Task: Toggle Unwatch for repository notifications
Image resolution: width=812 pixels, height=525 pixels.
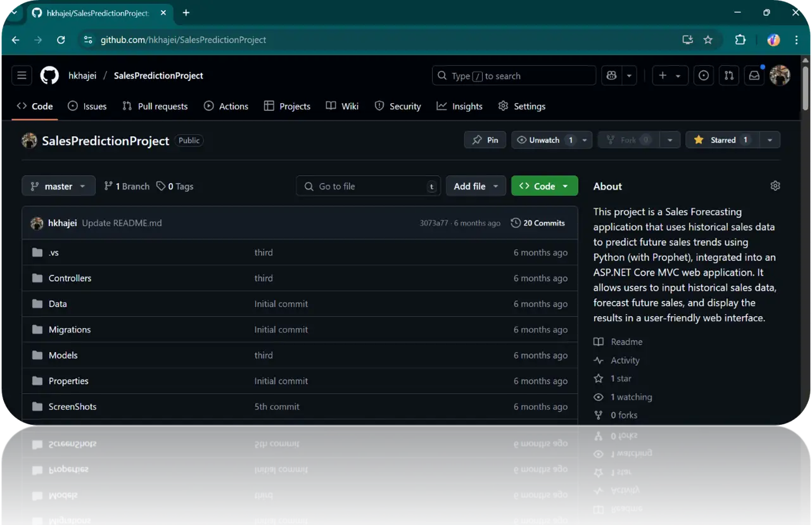Action: (543, 140)
